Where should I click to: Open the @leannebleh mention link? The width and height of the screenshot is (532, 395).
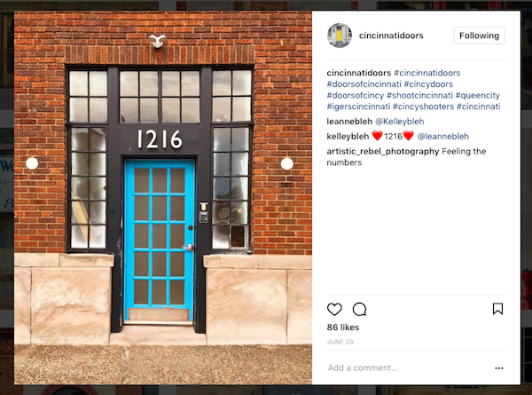pyautogui.click(x=442, y=137)
